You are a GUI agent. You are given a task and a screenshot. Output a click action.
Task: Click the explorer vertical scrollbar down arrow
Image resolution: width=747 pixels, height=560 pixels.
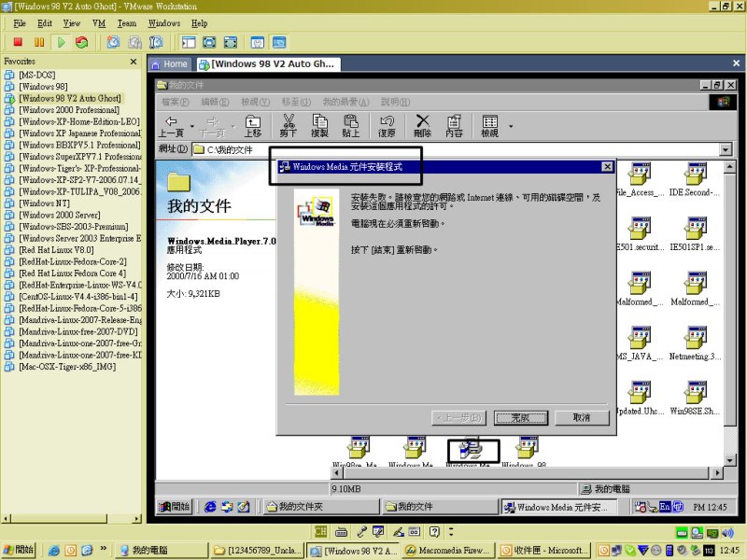click(729, 460)
